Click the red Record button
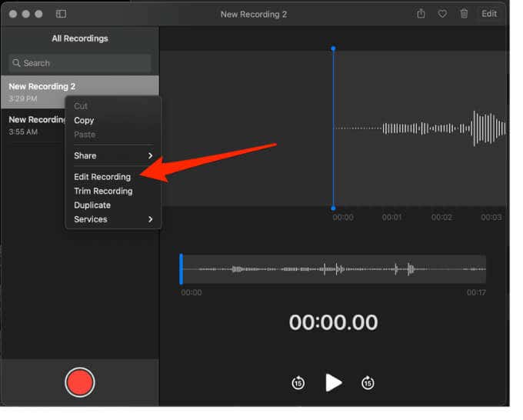This screenshot has width=523, height=420. point(79,382)
